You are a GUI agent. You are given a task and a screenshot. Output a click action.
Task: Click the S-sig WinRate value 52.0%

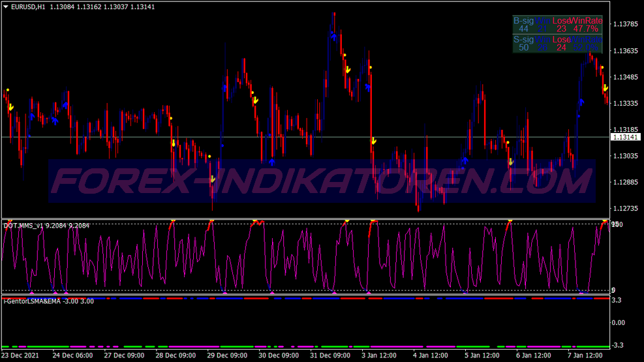pos(585,48)
